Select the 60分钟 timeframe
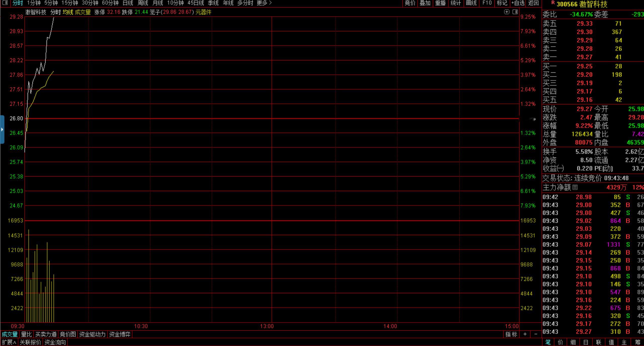 pyautogui.click(x=110, y=3)
